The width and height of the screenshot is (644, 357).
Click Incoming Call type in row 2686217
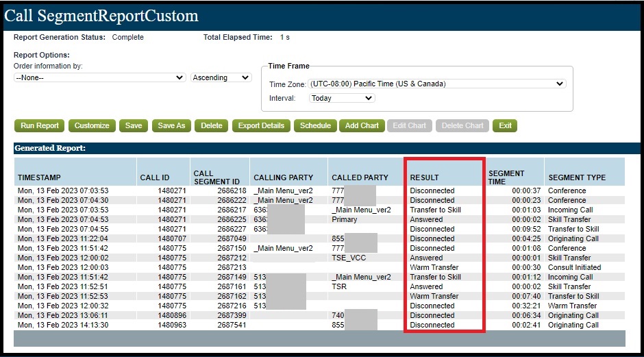pyautogui.click(x=570, y=210)
